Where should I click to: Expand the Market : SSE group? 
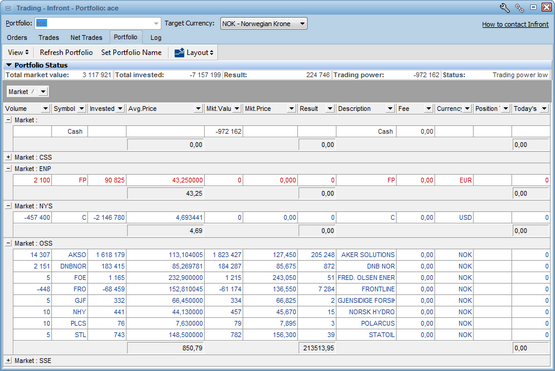(x=8, y=360)
